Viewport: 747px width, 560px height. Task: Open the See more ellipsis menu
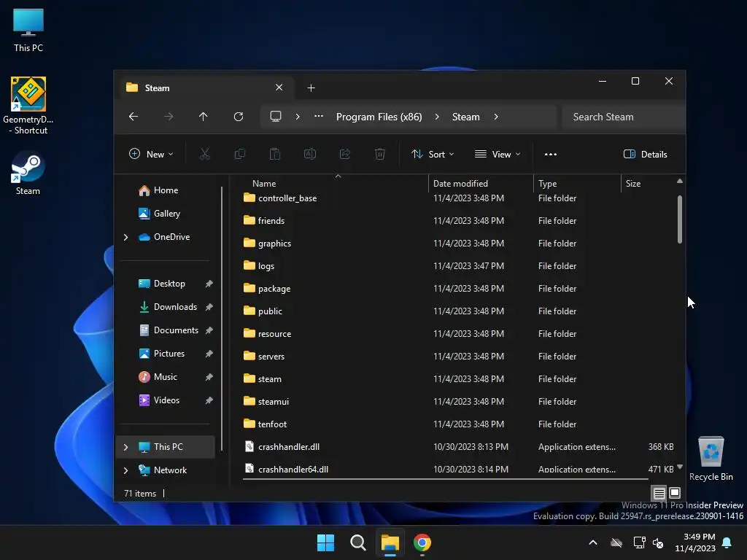550,155
